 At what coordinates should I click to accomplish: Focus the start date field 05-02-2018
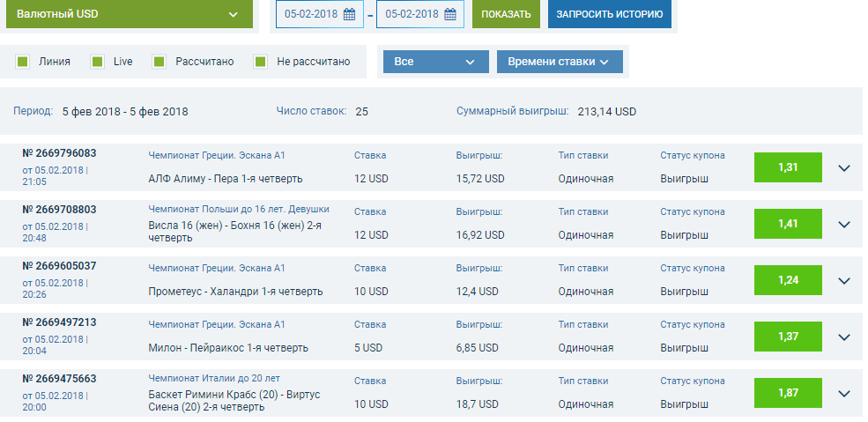point(320,14)
